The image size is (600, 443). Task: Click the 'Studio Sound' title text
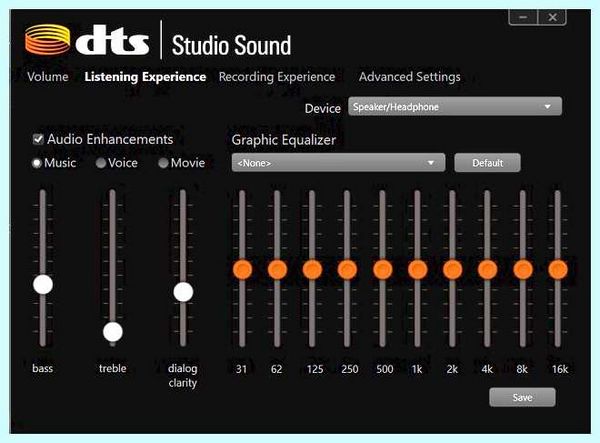coord(232,45)
